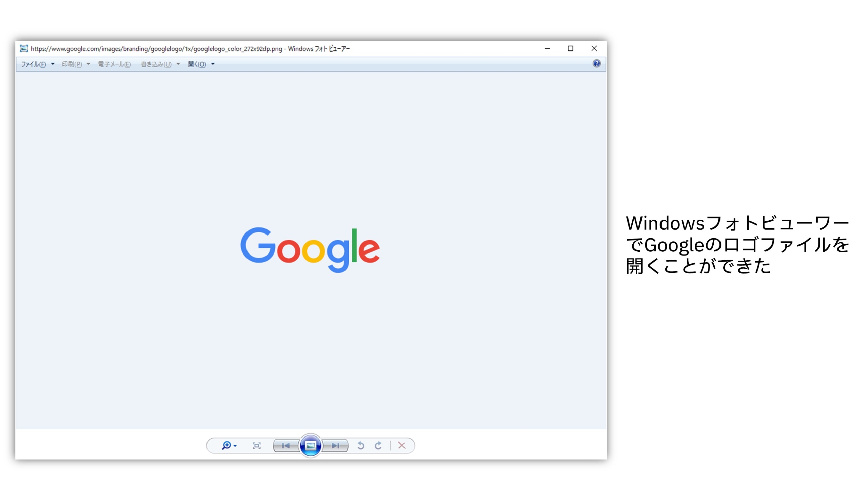Start the slide show button
Viewport: 868px width, 488px height.
311,446
